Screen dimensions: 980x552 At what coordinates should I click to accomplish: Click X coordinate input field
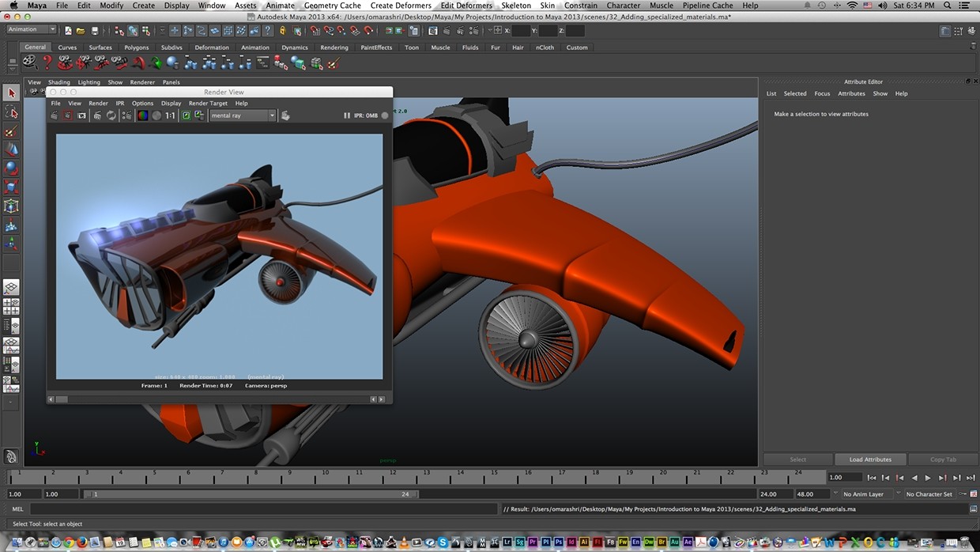(x=521, y=31)
